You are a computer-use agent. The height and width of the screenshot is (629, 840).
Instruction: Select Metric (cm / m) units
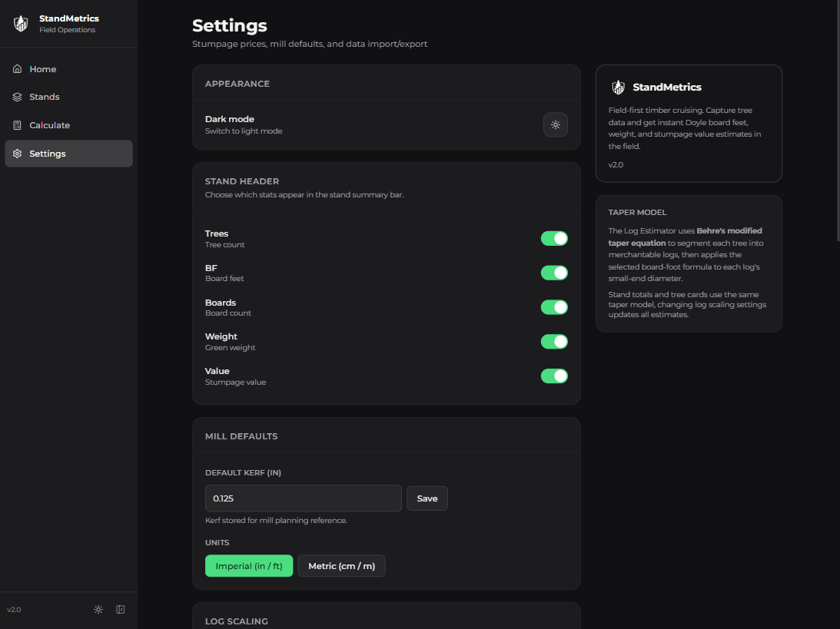point(341,566)
